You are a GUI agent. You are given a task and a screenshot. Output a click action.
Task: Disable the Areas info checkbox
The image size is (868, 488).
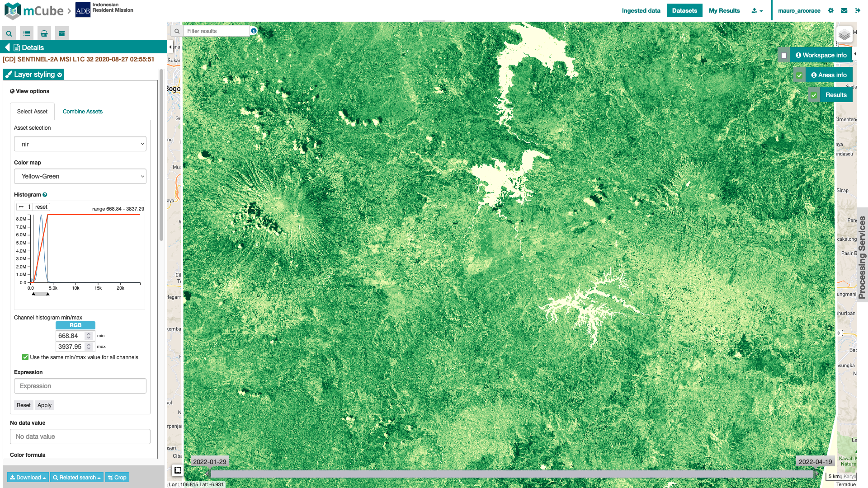pyautogui.click(x=799, y=75)
